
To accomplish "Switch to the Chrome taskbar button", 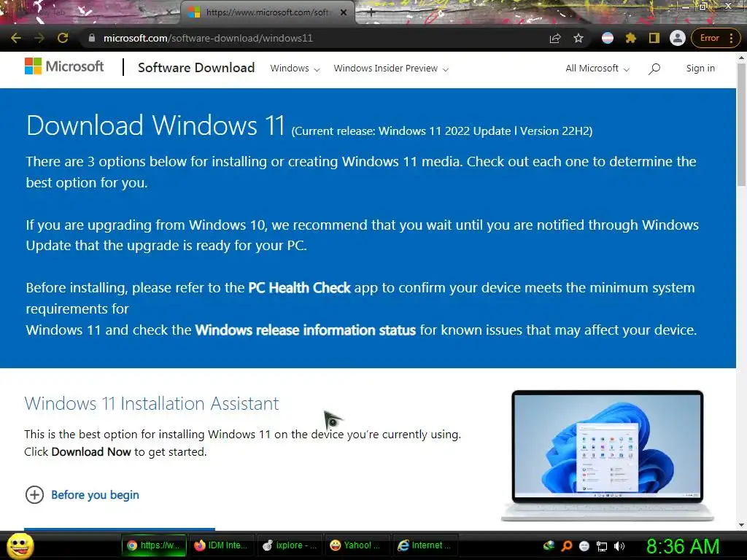I will (x=154, y=545).
